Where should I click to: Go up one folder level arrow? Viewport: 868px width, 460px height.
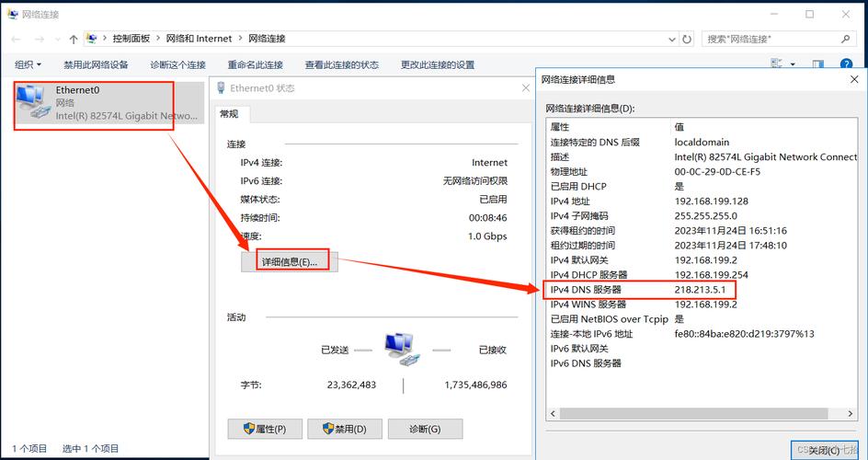tap(73, 39)
